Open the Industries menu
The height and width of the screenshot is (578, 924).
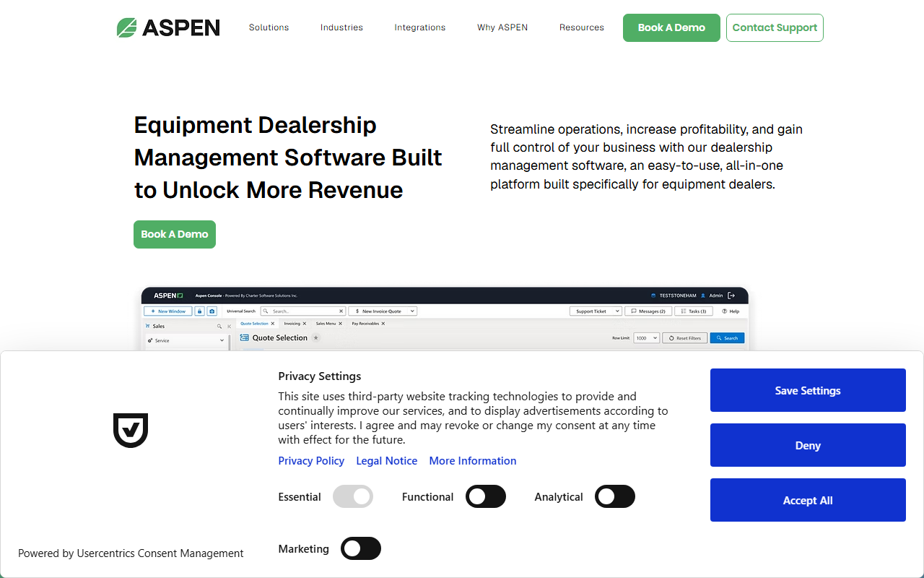coord(341,27)
